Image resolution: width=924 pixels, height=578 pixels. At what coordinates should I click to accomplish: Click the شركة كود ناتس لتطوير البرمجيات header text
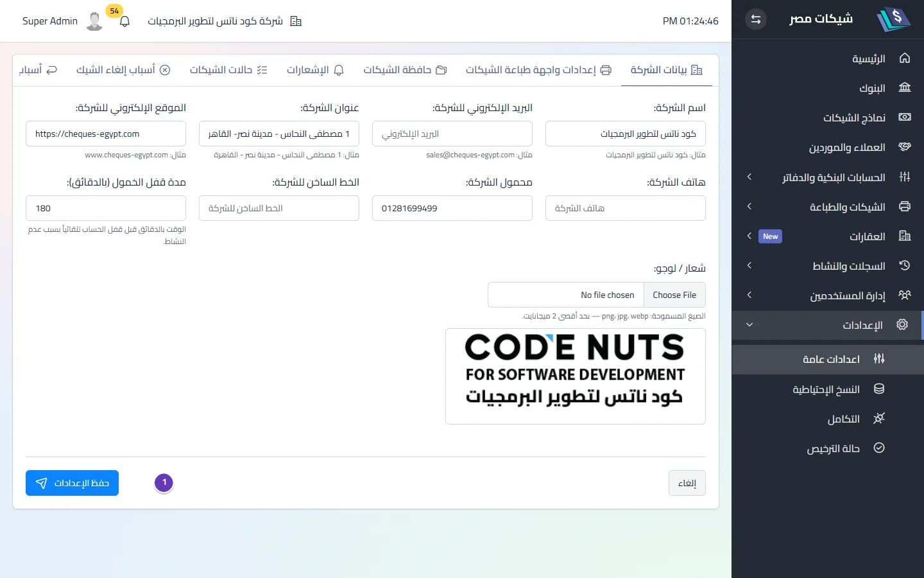tap(215, 21)
